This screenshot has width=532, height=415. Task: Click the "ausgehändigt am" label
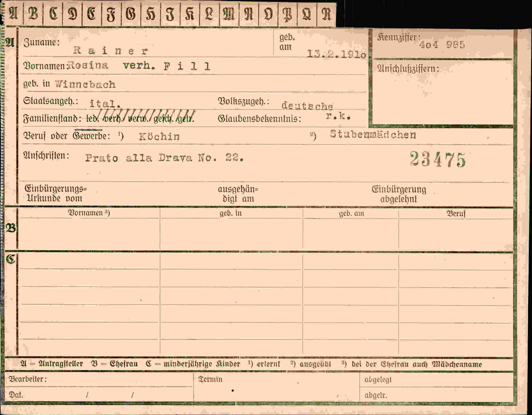point(238,194)
